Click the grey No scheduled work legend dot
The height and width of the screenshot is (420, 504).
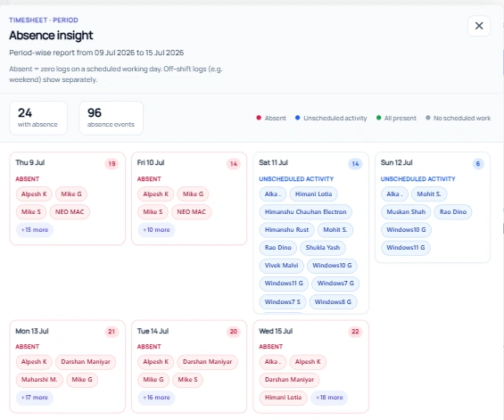428,118
